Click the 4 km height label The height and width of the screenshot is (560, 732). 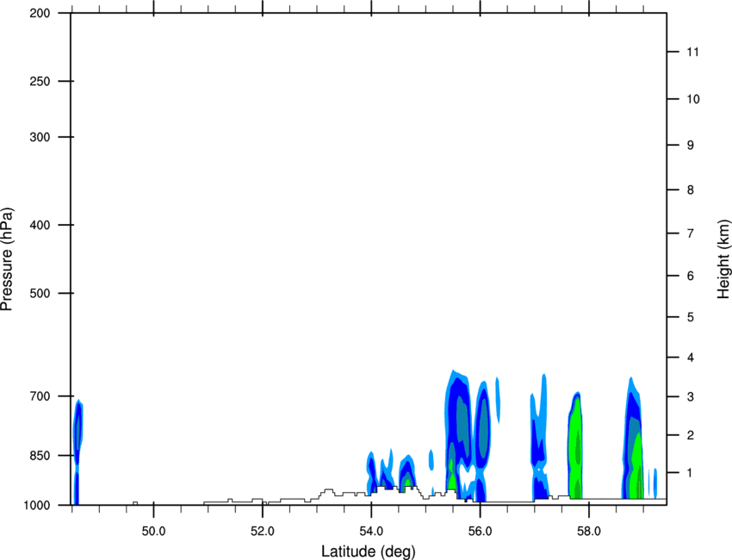tap(691, 358)
